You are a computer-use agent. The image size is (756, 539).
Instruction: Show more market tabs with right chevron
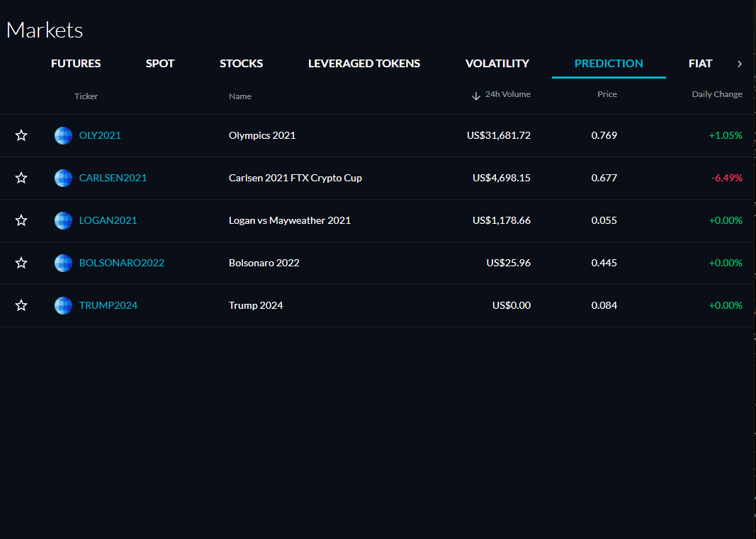pyautogui.click(x=740, y=64)
